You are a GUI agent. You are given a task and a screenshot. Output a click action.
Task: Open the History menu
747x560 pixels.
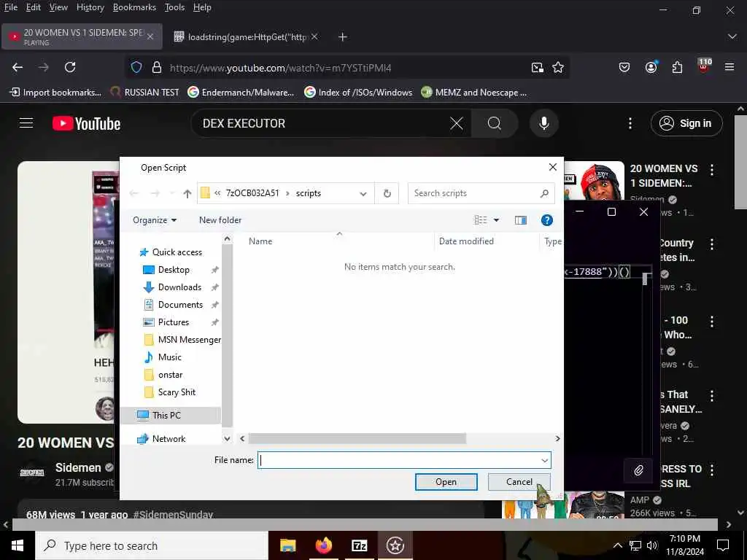90,7
